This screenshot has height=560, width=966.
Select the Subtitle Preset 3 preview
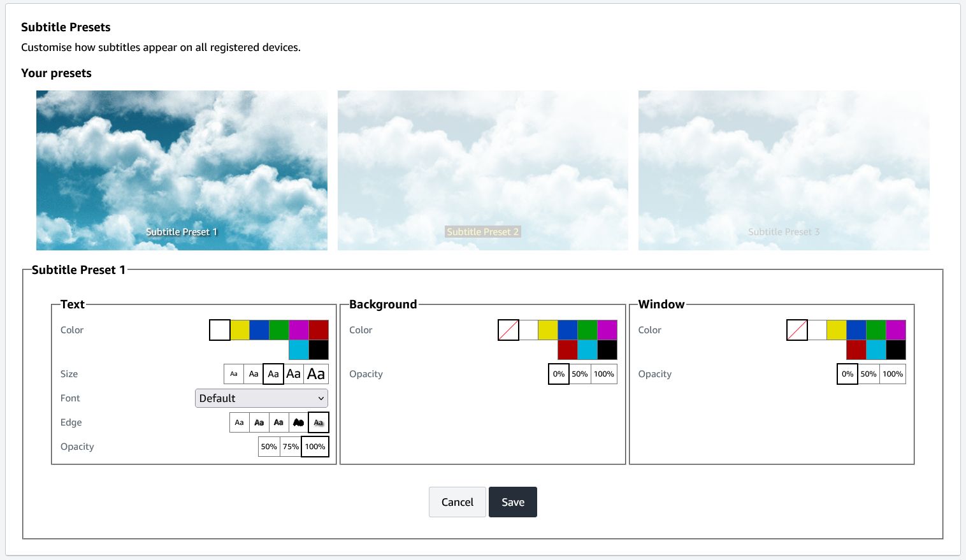pos(784,170)
